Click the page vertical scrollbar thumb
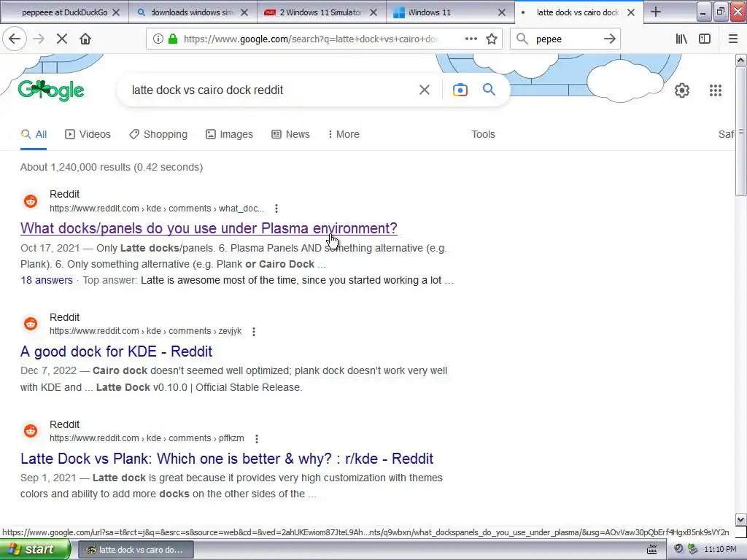747x560 pixels. pyautogui.click(x=740, y=131)
